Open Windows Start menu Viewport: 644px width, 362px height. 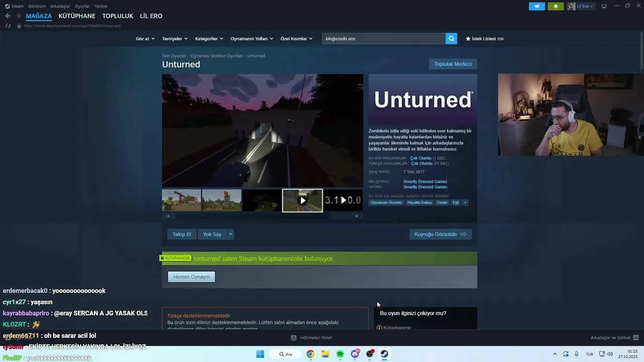(260, 354)
